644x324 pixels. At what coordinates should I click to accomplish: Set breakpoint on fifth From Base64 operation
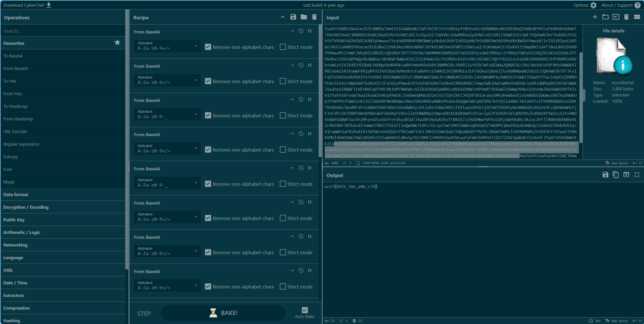310,168
